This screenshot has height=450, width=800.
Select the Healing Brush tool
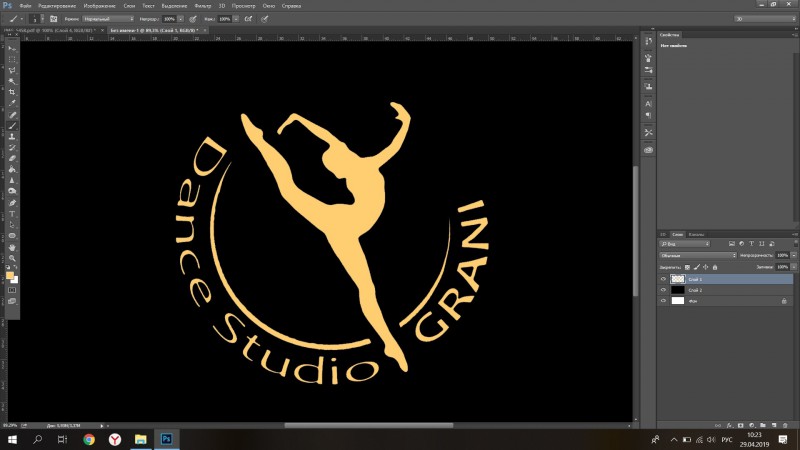[12, 115]
